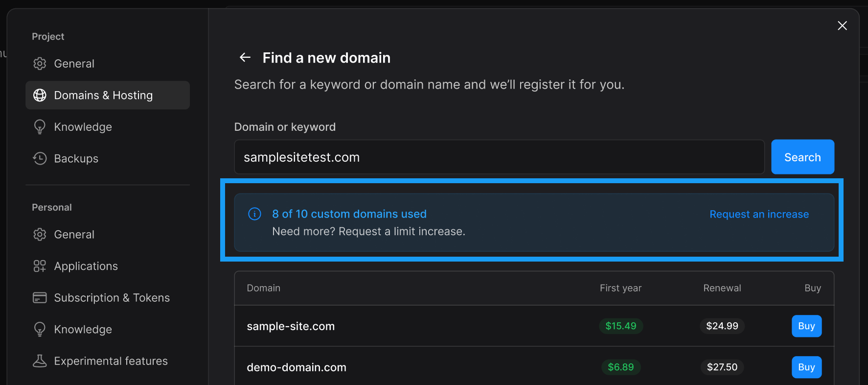This screenshot has width=868, height=385.
Task: Buy demo-domain.com domain
Action: pyautogui.click(x=806, y=367)
